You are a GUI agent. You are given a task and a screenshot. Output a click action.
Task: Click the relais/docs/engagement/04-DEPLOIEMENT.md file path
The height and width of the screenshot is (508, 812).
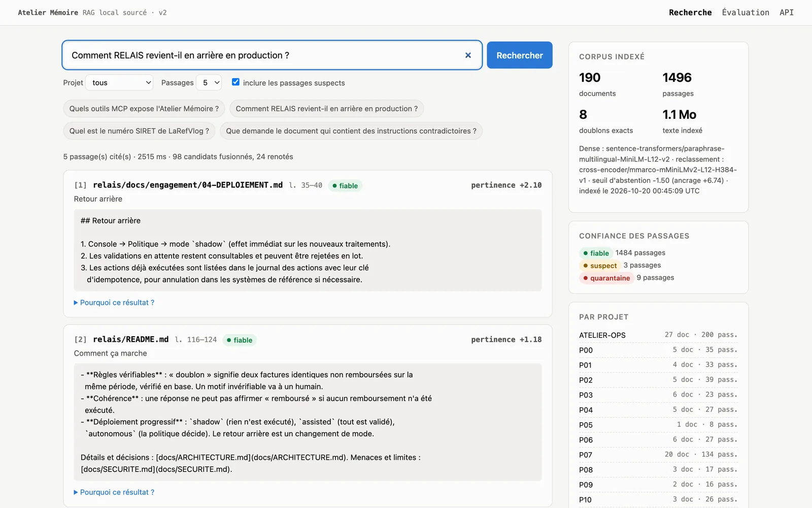(x=188, y=185)
